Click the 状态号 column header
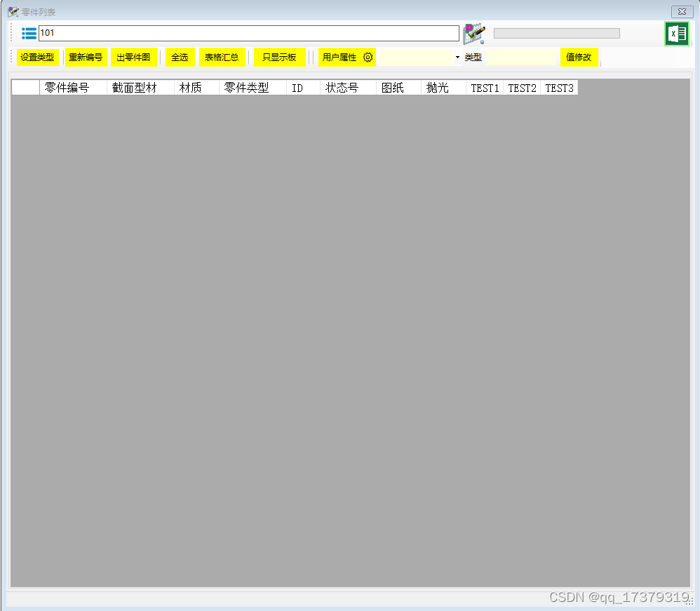 [x=348, y=88]
